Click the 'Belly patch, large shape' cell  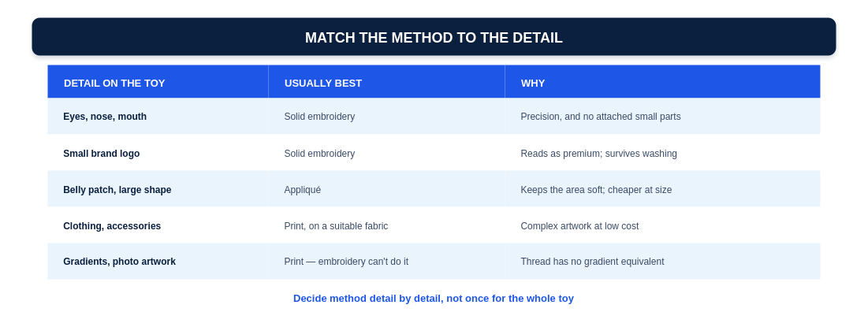[117, 190]
